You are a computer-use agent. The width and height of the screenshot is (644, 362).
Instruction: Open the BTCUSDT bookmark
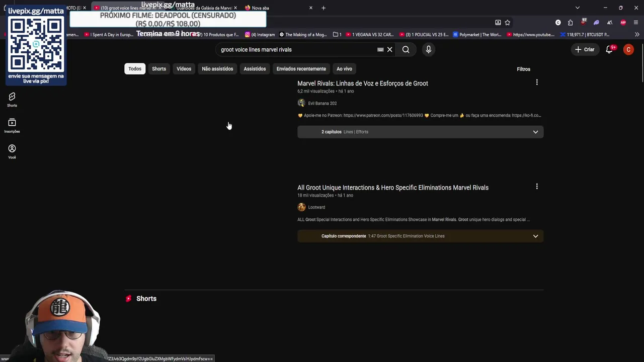585,35
